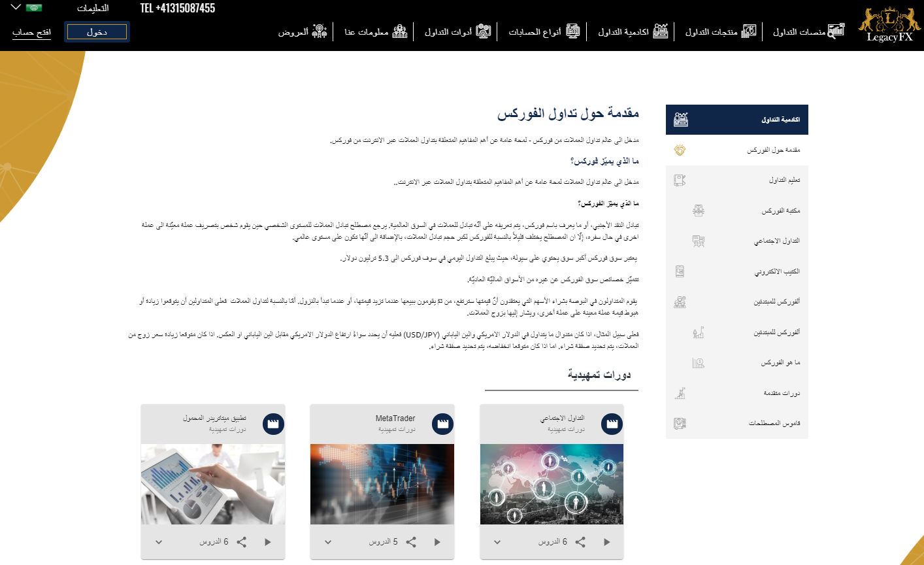Select دورات متقدمة in the sidebar
The image size is (924, 565).
coord(737,393)
